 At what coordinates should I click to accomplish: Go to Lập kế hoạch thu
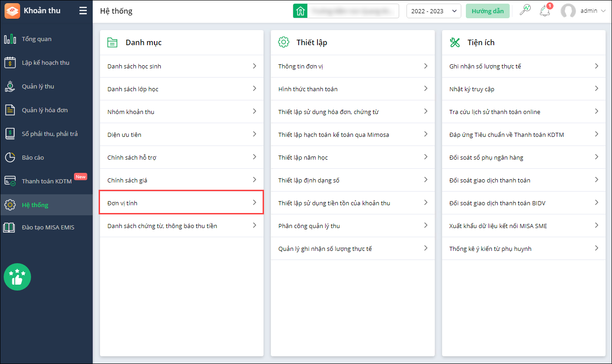pyautogui.click(x=45, y=62)
